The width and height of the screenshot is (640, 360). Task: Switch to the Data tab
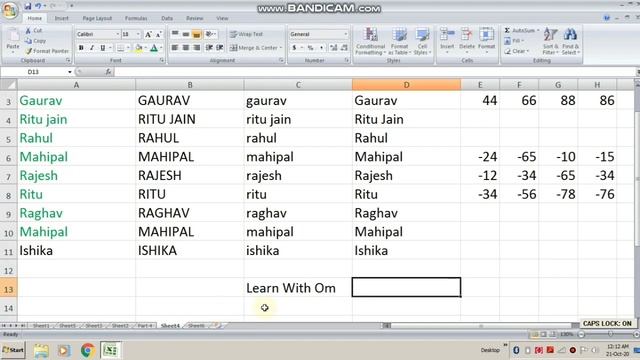coord(167,18)
